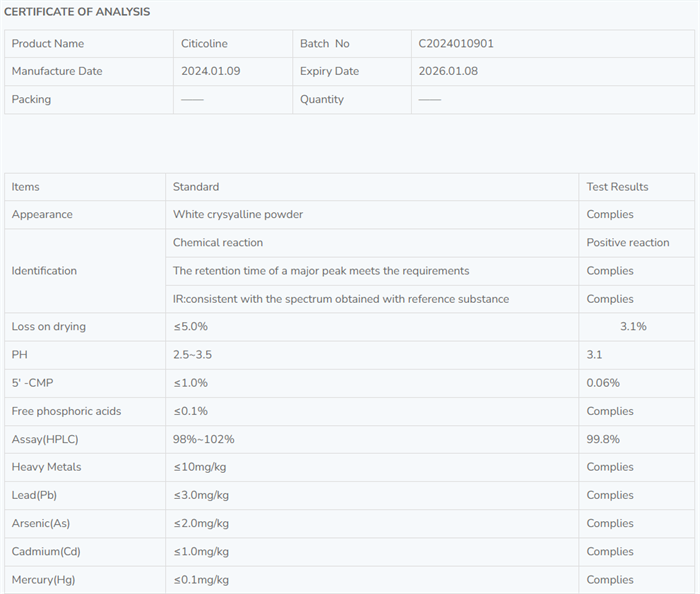
Task: Click the 5'-CMP result 0.06%
Action: 603,383
